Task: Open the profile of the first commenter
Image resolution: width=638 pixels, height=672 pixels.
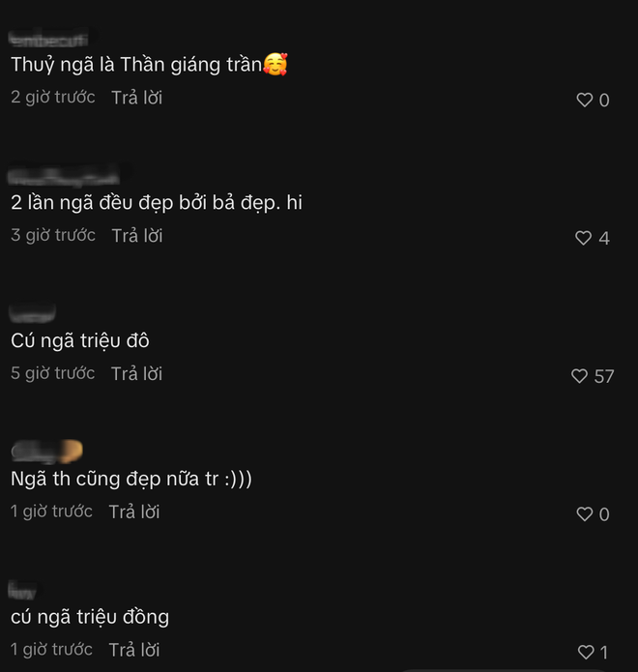Action: pyautogui.click(x=48, y=40)
